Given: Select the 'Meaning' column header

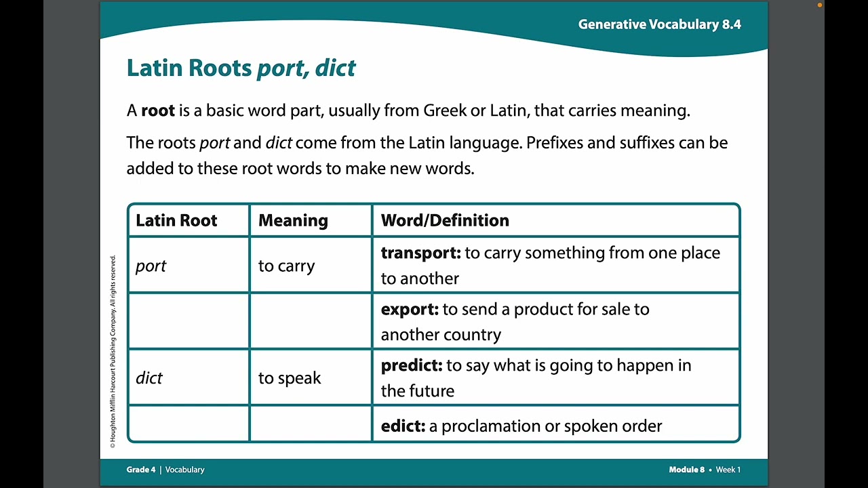Looking at the screenshot, I should (x=311, y=220).
